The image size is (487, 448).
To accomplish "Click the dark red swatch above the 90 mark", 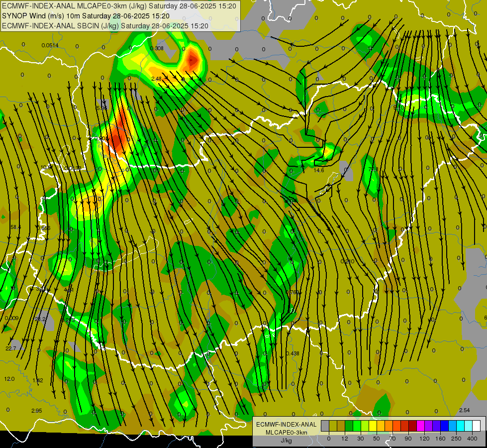I will pyautogui.click(x=413, y=426).
